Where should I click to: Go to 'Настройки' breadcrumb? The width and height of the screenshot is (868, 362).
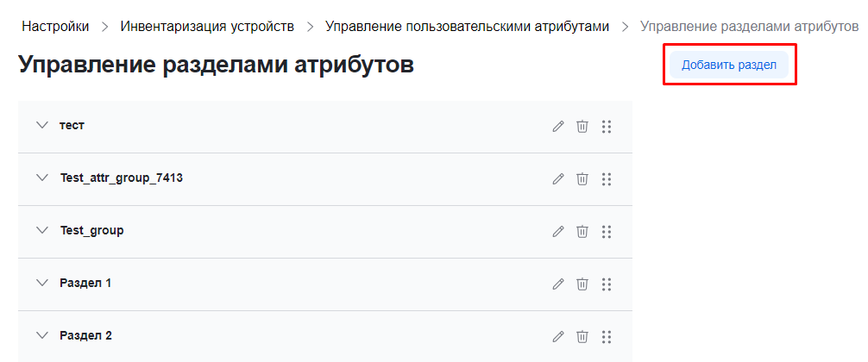click(x=55, y=27)
